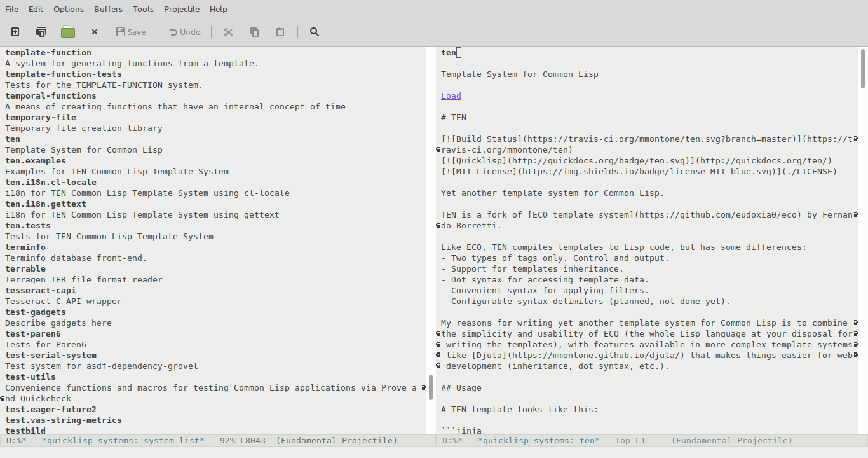
Task: Open the Projectile menu
Action: click(182, 9)
